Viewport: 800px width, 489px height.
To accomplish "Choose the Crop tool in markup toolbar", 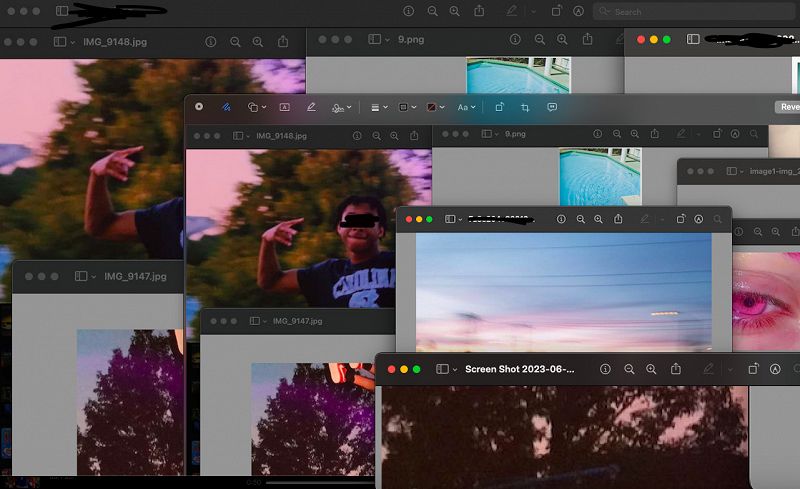I will pyautogui.click(x=525, y=106).
